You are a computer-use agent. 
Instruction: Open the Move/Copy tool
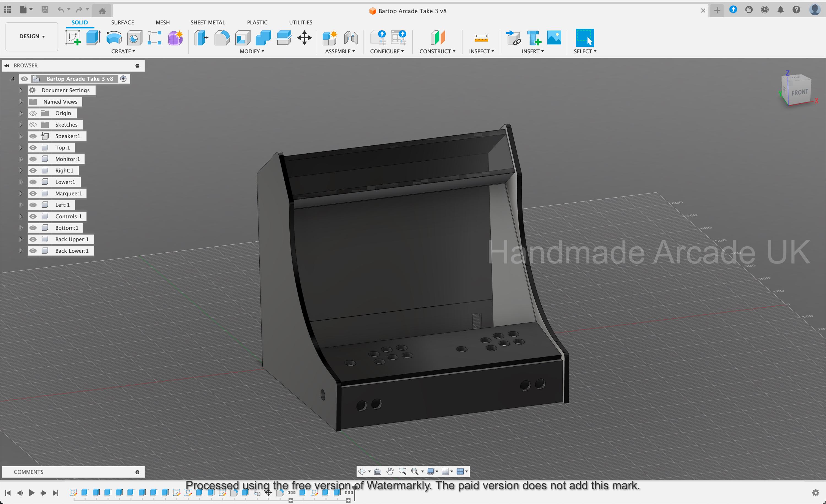pyautogui.click(x=304, y=37)
